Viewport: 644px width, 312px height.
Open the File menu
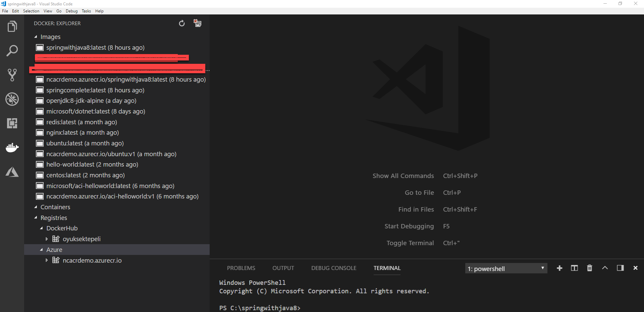pos(5,11)
